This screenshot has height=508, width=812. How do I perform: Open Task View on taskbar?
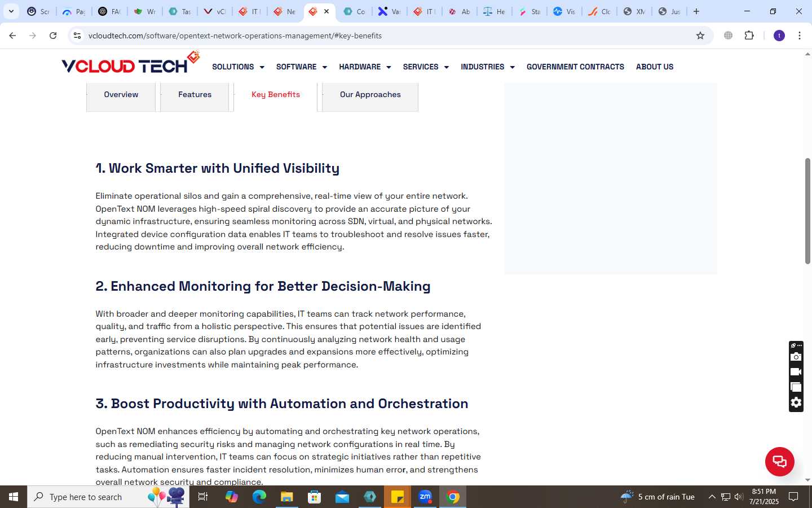(x=203, y=497)
